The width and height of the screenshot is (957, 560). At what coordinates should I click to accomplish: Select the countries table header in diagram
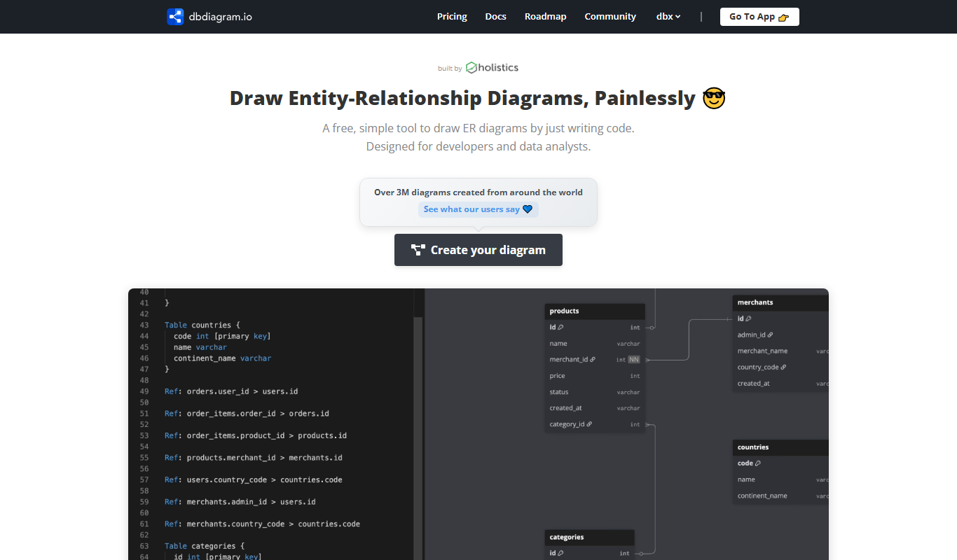(x=780, y=447)
